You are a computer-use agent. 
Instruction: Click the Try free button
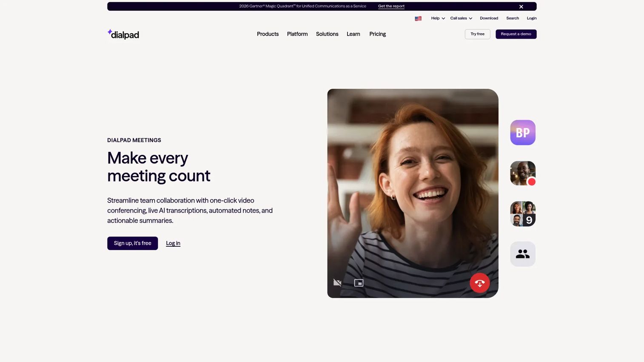pos(477,34)
